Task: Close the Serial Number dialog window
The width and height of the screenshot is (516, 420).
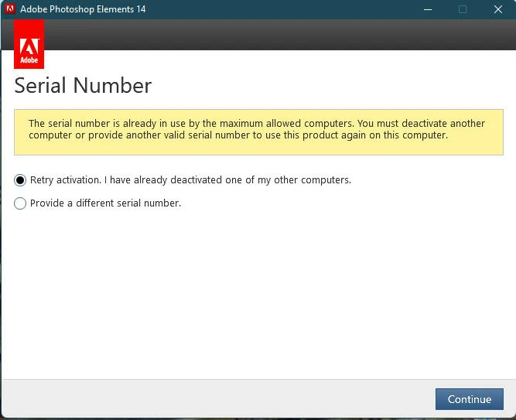Action: pos(498,9)
